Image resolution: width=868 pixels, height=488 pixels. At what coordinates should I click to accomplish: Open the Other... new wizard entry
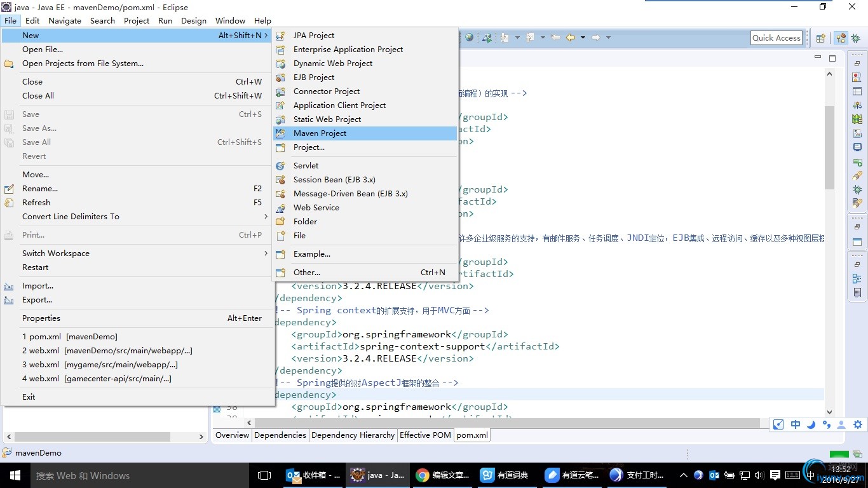[365, 272]
